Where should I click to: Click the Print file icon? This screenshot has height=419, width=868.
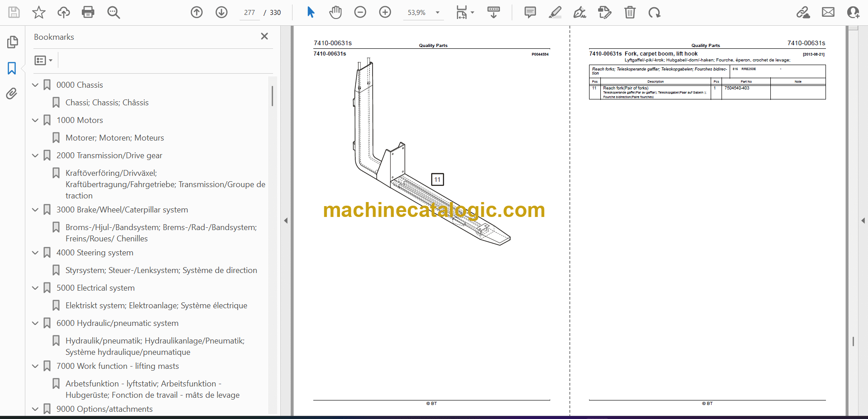tap(88, 12)
